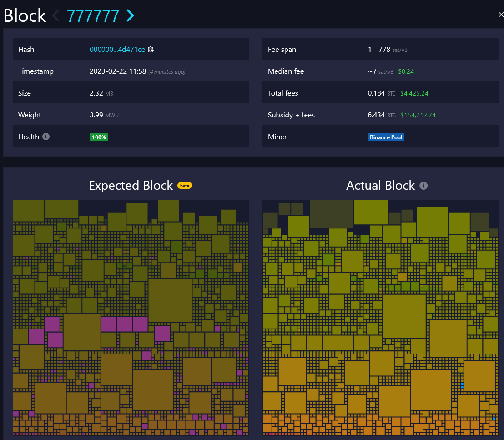Go to the previous block arrow

(x=56, y=16)
